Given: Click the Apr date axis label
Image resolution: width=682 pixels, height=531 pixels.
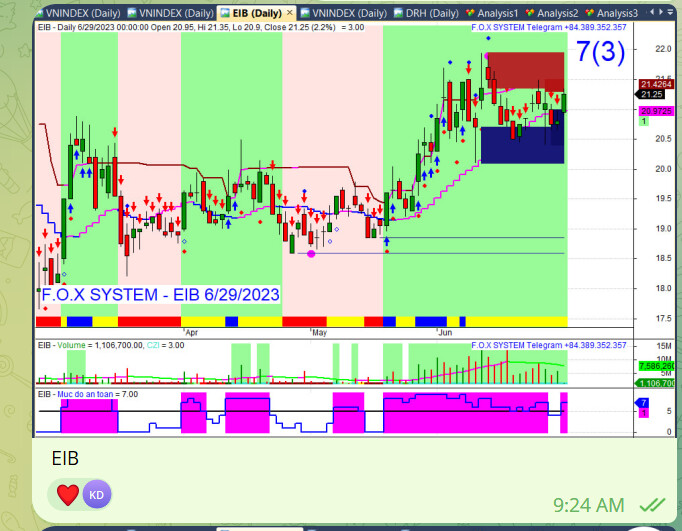Looking at the screenshot, I should (x=191, y=333).
